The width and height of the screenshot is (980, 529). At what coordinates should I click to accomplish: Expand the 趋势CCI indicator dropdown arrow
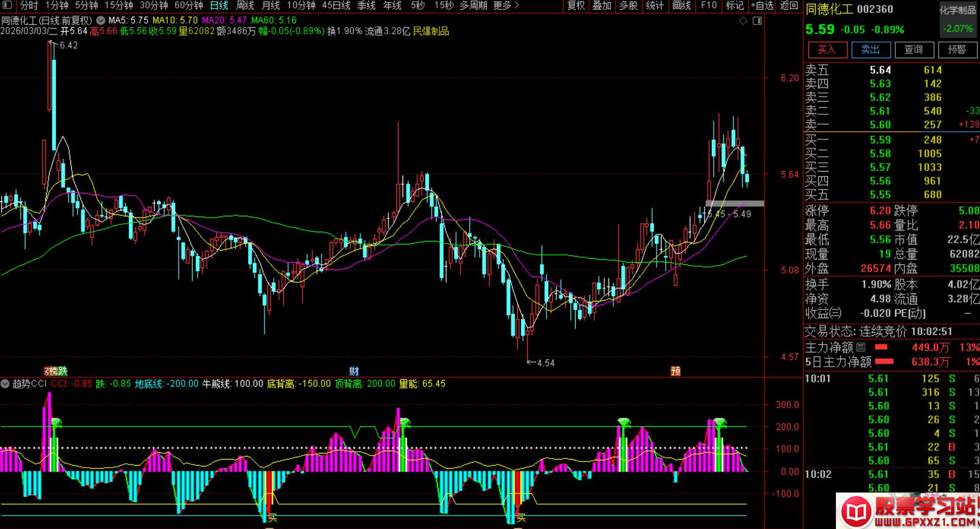pos(5,384)
